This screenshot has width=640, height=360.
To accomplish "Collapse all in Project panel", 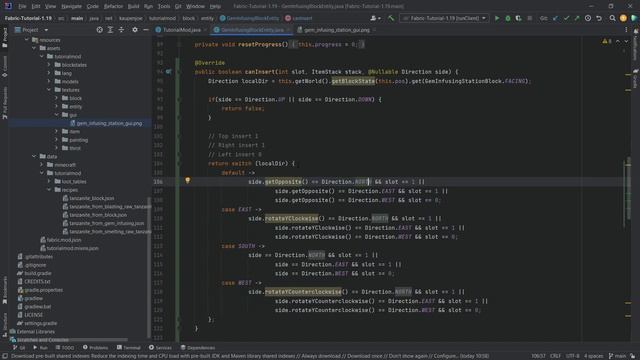I will [x=121, y=30].
